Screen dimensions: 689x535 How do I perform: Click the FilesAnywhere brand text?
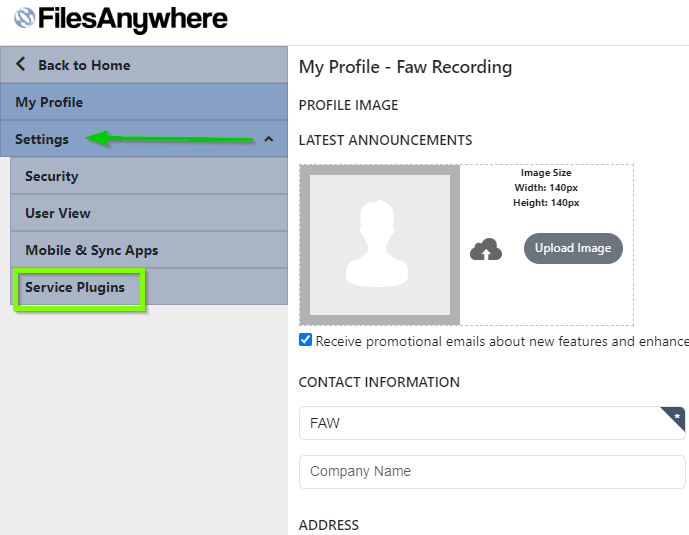pyautogui.click(x=133, y=19)
